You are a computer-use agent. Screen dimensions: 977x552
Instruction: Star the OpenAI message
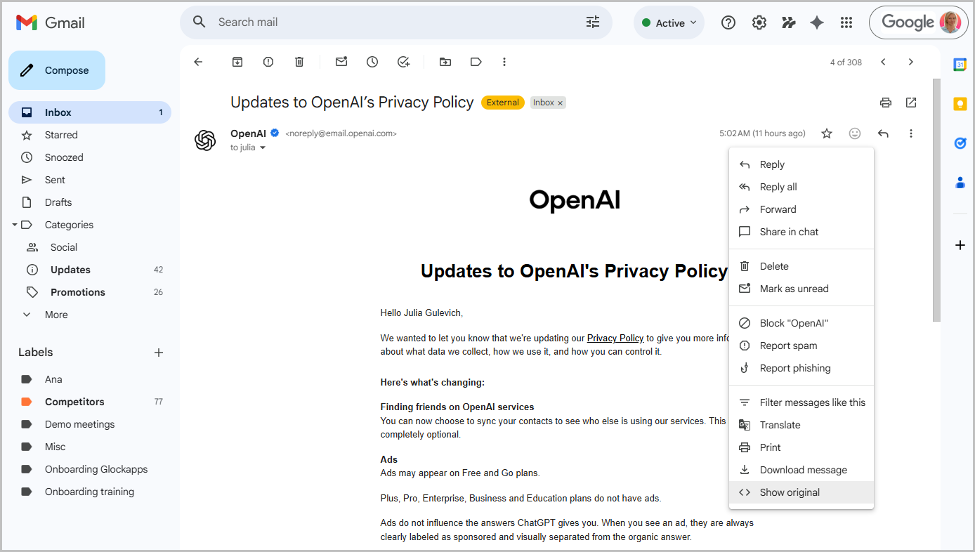coord(826,133)
